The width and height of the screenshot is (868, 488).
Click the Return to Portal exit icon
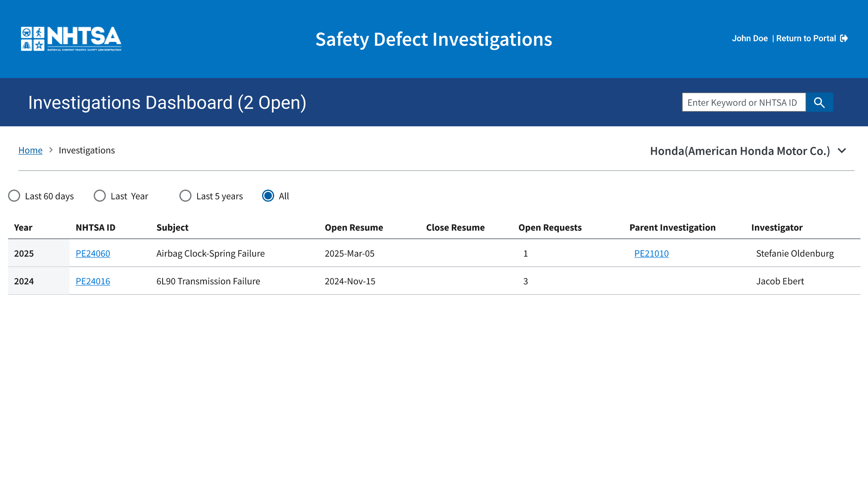coord(844,38)
